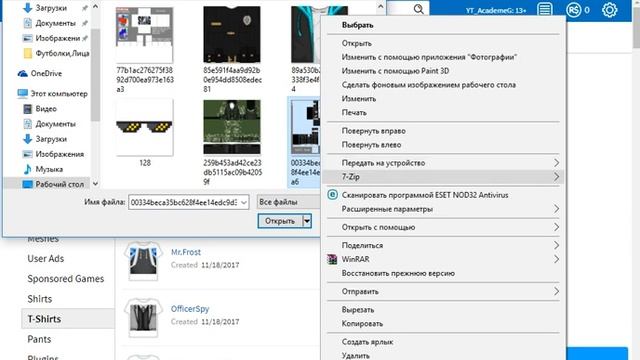Expand Открыть с помощью submenu
Viewport: 640px width, 360px height.
coord(556,227)
